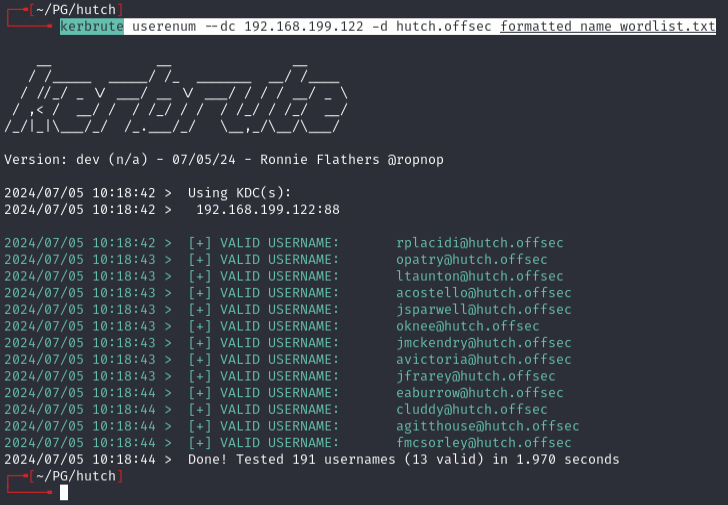Click the terminal cursor block at bottom prompt
This screenshot has width=728, height=505.
coord(64,492)
